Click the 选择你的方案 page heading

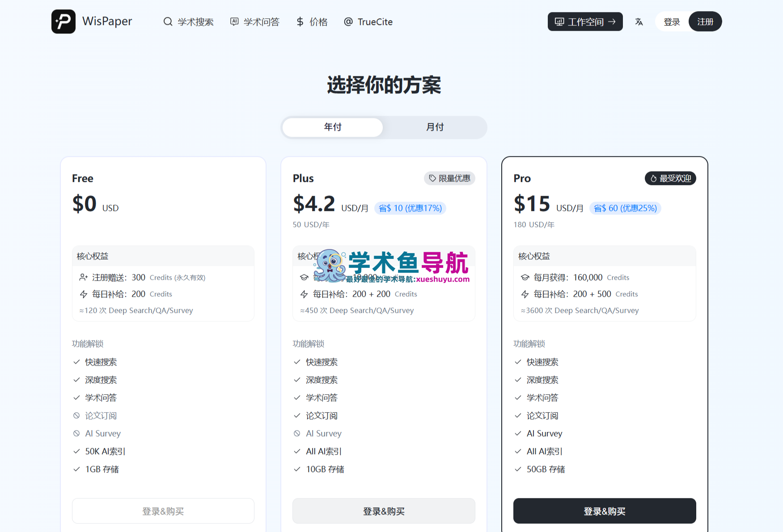(x=384, y=85)
